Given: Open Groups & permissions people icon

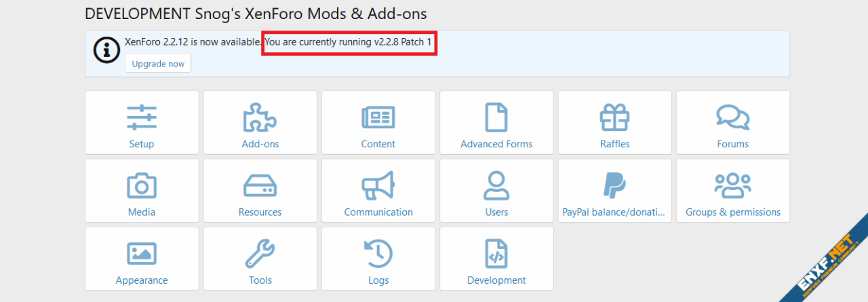Looking at the screenshot, I should [732, 185].
